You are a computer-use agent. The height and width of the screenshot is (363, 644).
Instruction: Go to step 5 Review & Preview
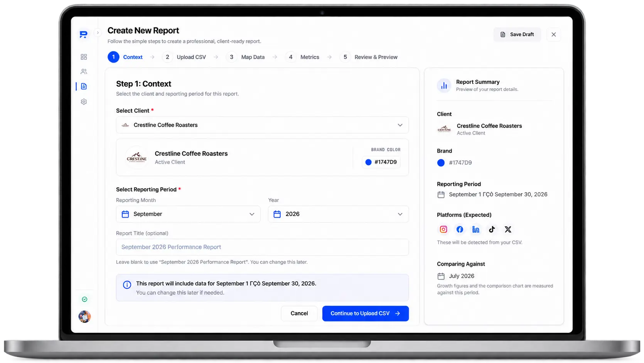tap(369, 57)
